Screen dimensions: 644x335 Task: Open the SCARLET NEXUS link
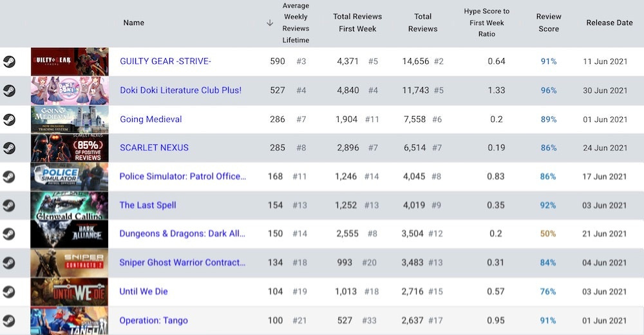click(x=154, y=148)
